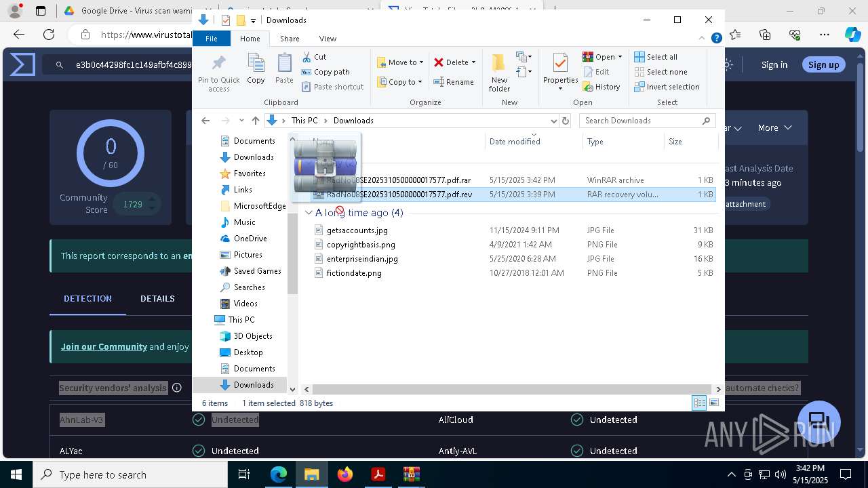Switch to the Share ribbon tab

(290, 39)
